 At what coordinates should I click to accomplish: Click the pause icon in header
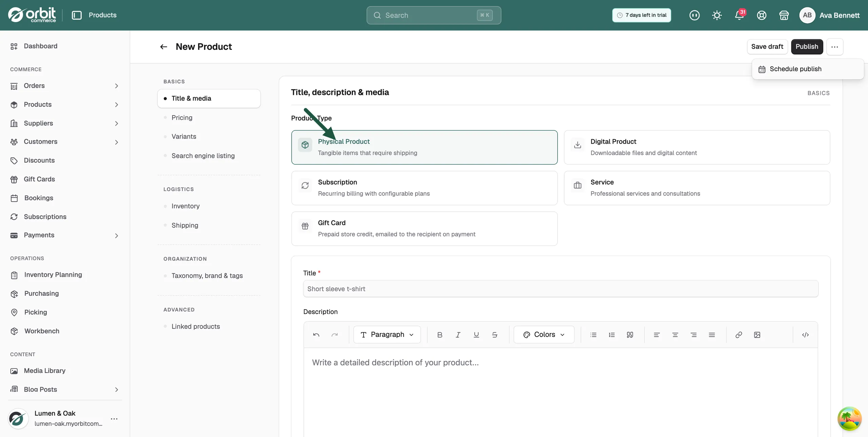[694, 15]
